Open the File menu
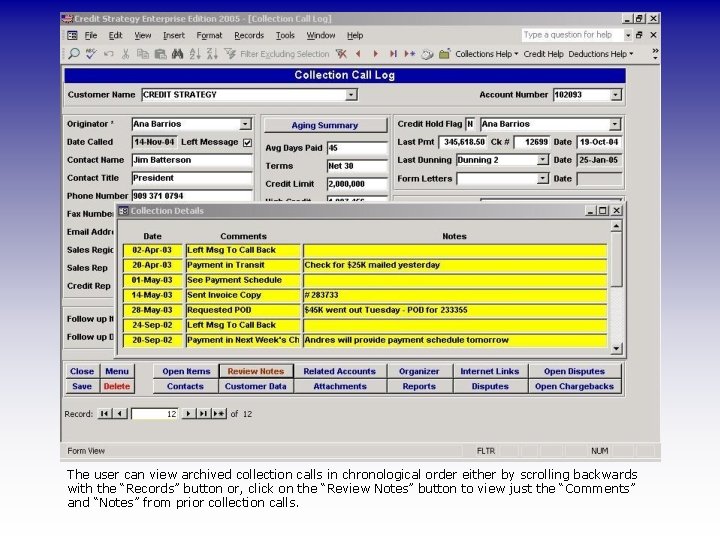 tap(90, 35)
